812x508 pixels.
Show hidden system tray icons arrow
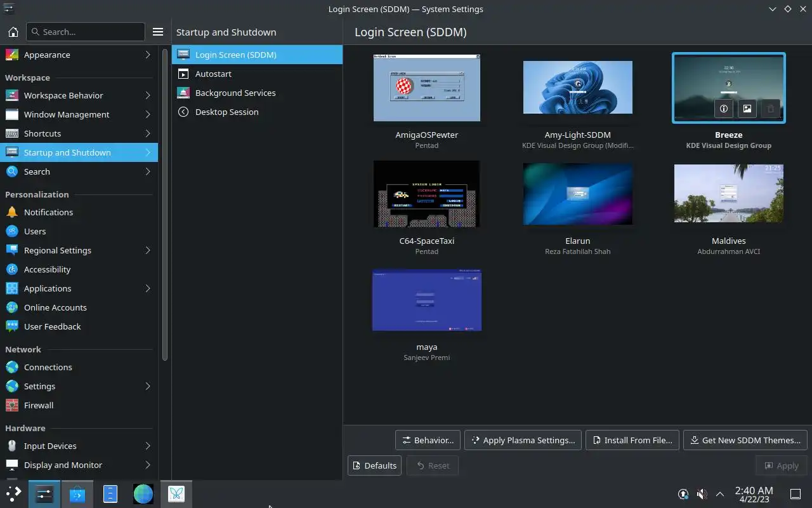click(x=720, y=494)
